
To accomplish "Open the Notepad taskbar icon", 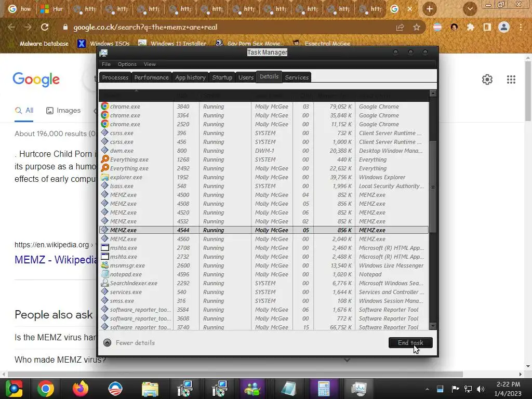I will 289,389.
